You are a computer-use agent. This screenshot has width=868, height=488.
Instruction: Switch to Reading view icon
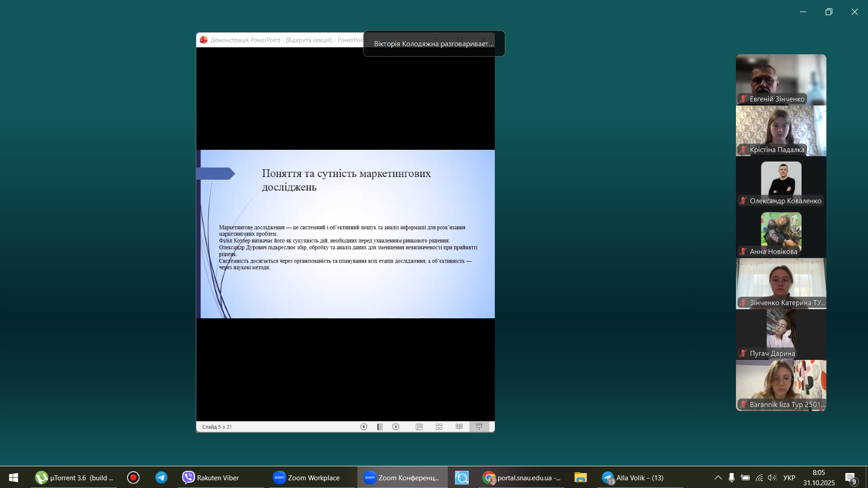click(459, 427)
